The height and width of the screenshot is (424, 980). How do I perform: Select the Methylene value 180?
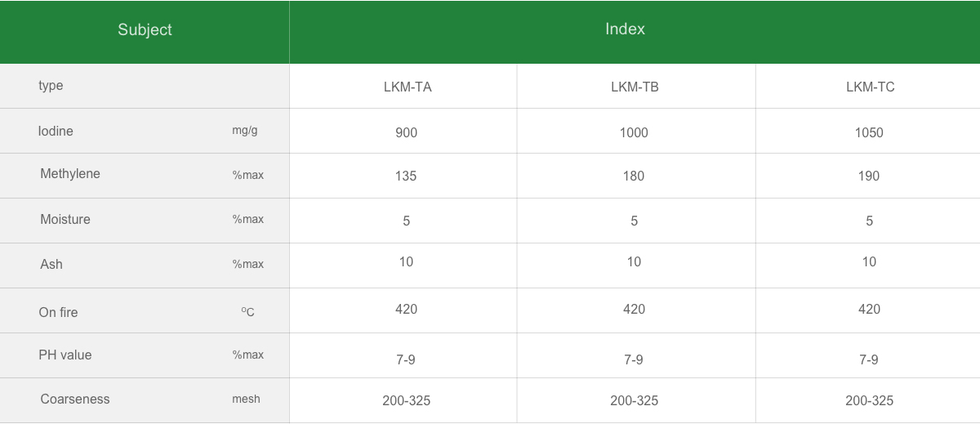(634, 176)
